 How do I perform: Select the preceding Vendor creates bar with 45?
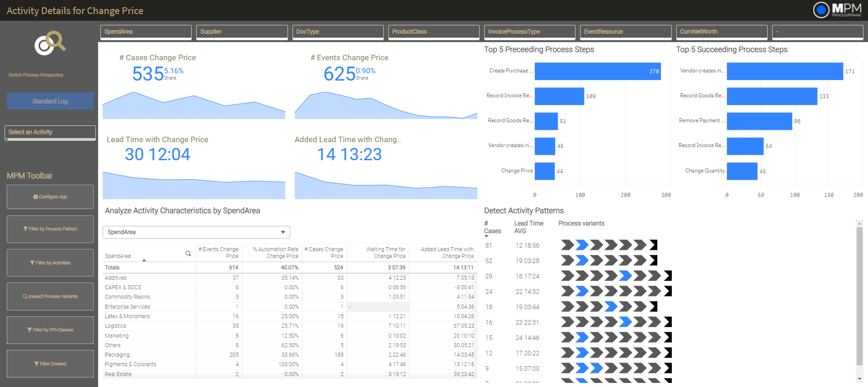[x=545, y=146]
